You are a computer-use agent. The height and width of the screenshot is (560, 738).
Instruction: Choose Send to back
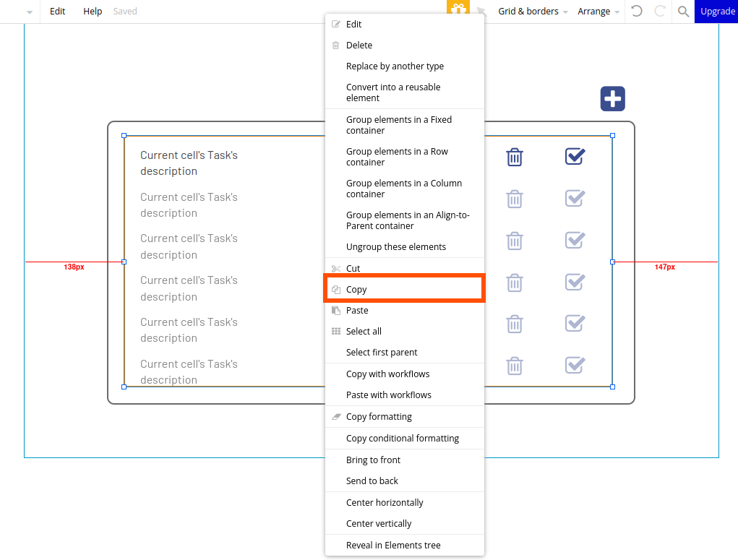tap(404, 481)
